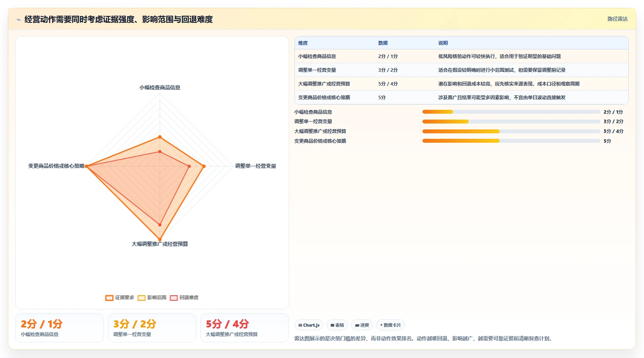Screen dimensions: 644x358
Task: Click the progress value 5分 / 4分
Action: coord(613,131)
